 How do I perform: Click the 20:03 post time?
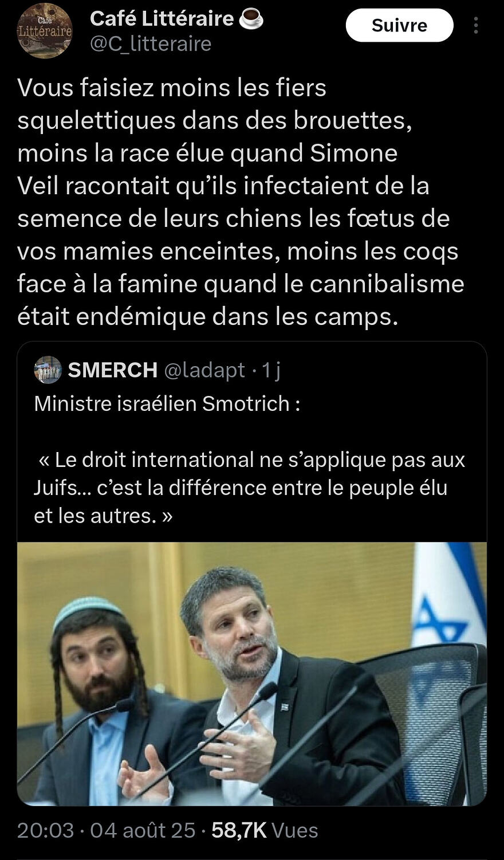pyautogui.click(x=45, y=830)
